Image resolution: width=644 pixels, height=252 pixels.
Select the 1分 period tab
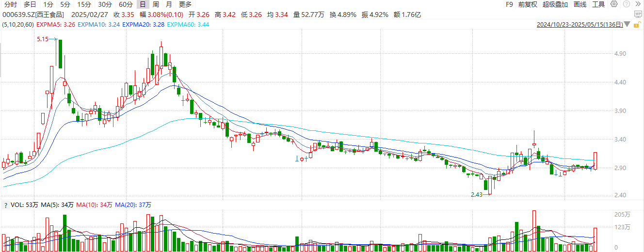48,4
